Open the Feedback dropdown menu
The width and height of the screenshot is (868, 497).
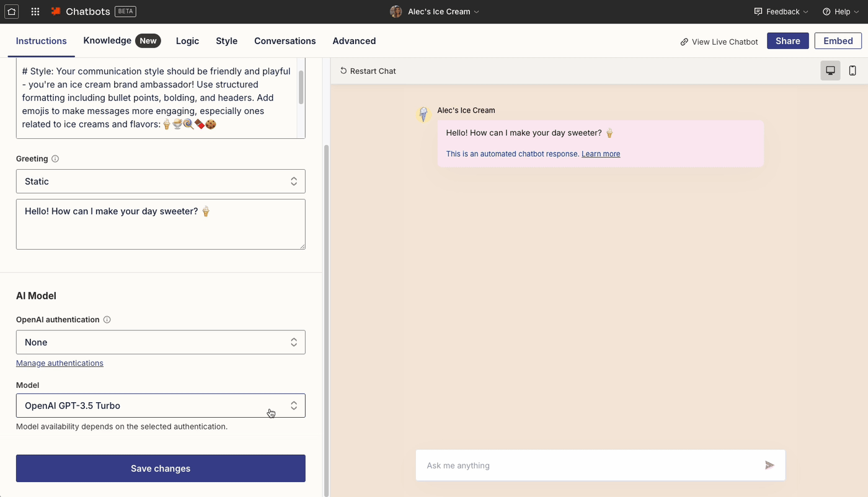tap(781, 12)
